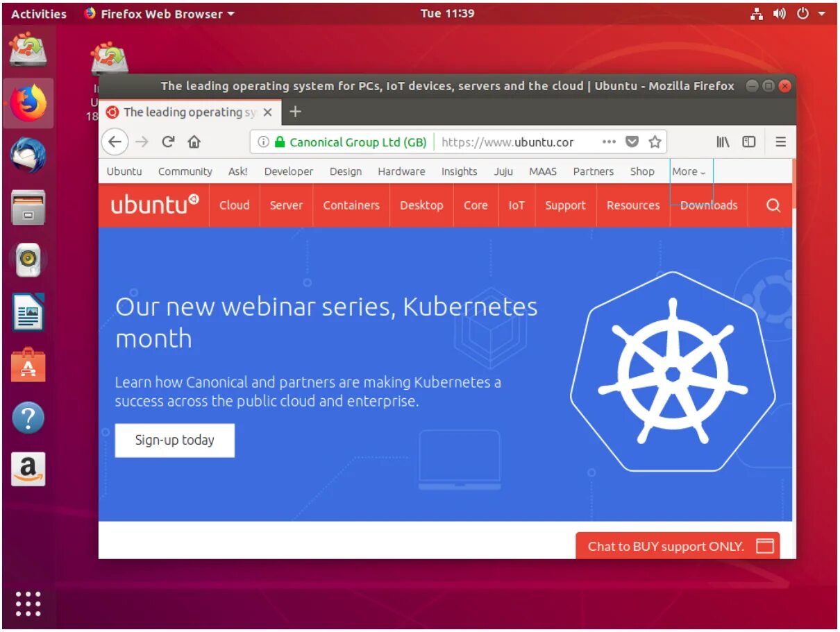Screen dimensions: 840x632
Task: Open the Files manager in dock
Action: (28, 207)
